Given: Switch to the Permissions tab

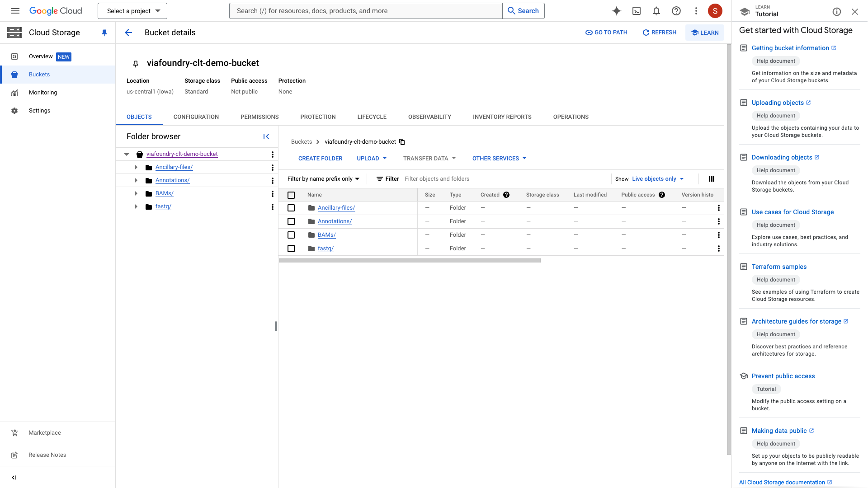Looking at the screenshot, I should pyautogui.click(x=259, y=117).
